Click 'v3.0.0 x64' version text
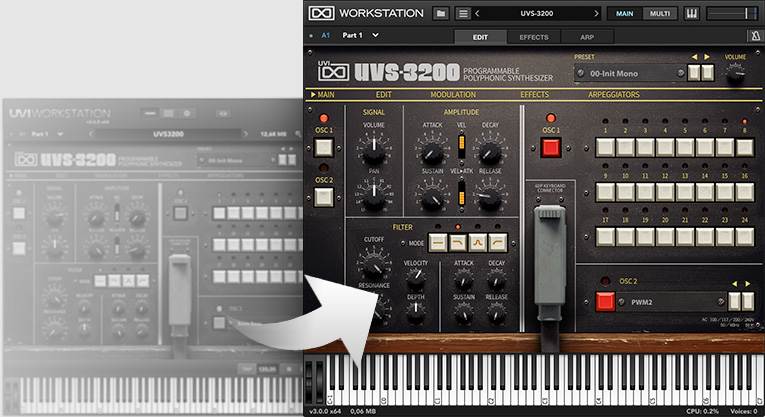 325,411
